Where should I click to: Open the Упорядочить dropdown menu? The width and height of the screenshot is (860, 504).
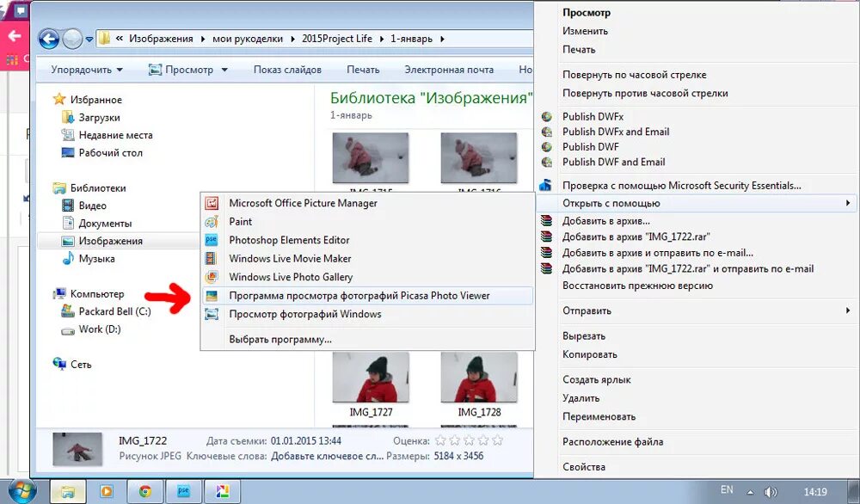tap(87, 70)
